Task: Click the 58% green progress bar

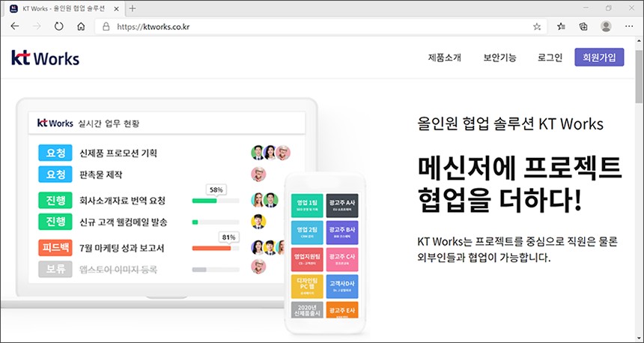Action: tap(216, 201)
